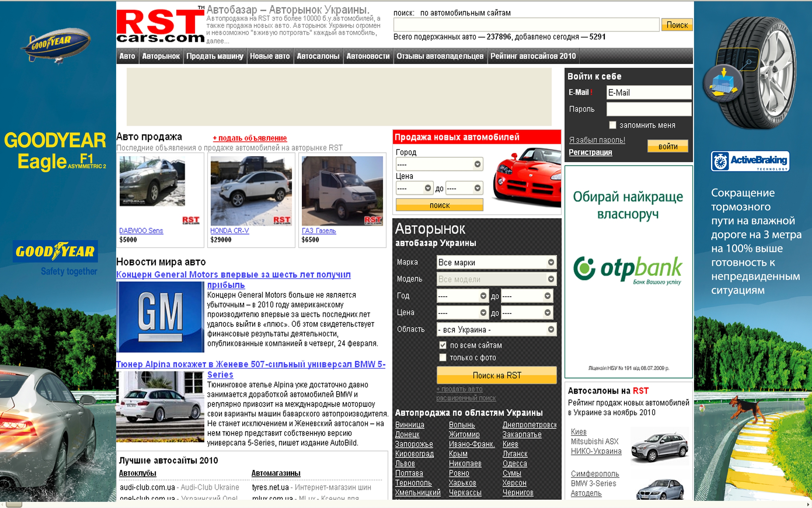Uncheck the по всем сайтам checkbox
Viewport: 812px width, 508px height.
point(443,345)
